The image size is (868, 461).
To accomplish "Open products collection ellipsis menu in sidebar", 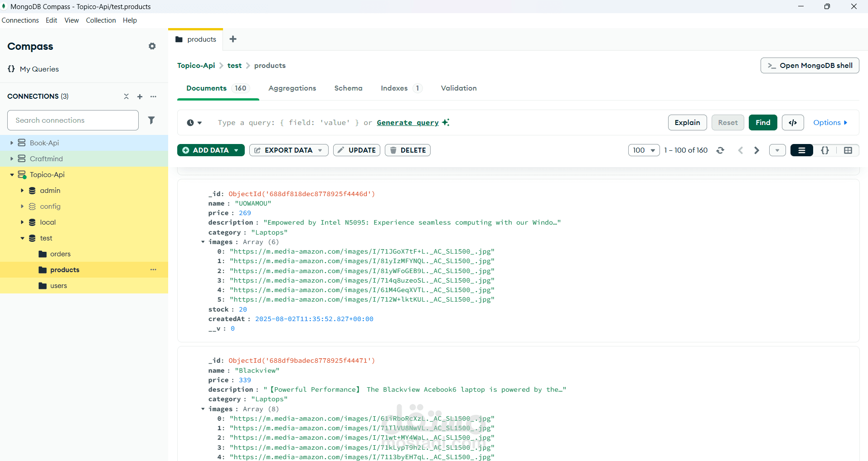I will pyautogui.click(x=154, y=270).
